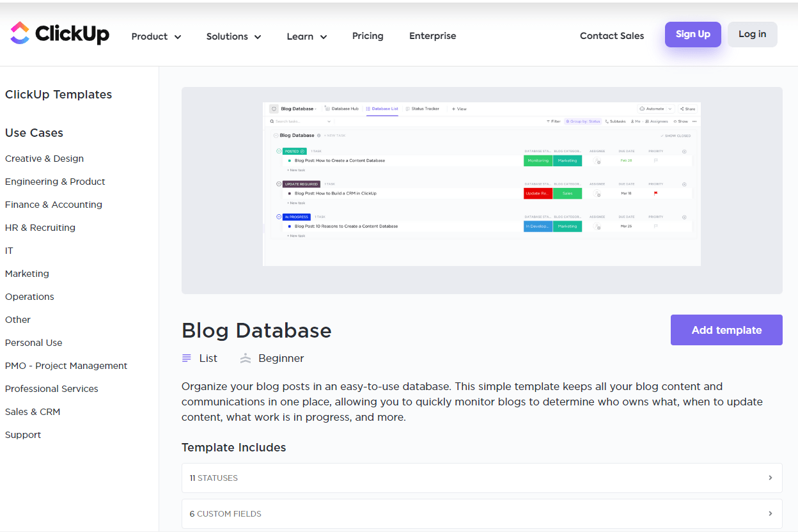Click the Log in button
This screenshot has height=532, width=798.
(752, 35)
